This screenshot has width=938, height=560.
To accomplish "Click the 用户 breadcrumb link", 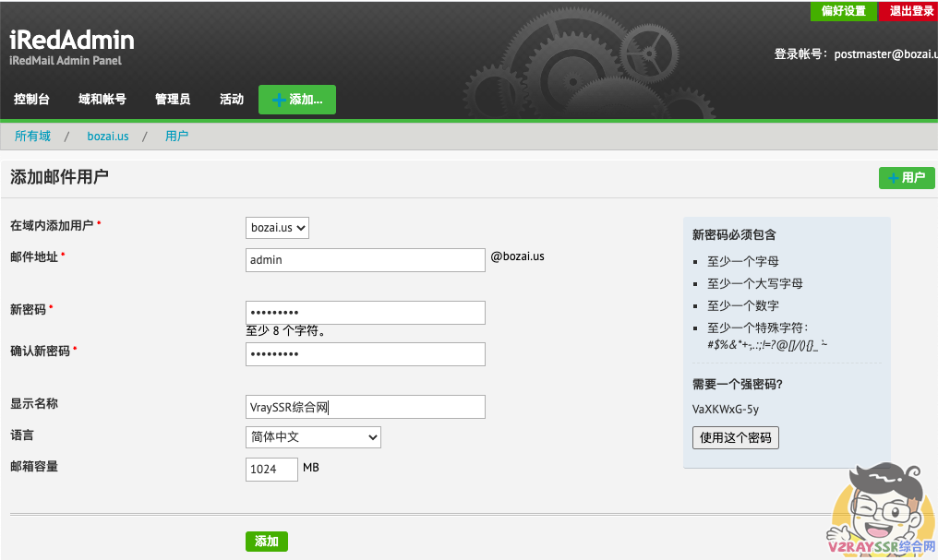I will (176, 136).
